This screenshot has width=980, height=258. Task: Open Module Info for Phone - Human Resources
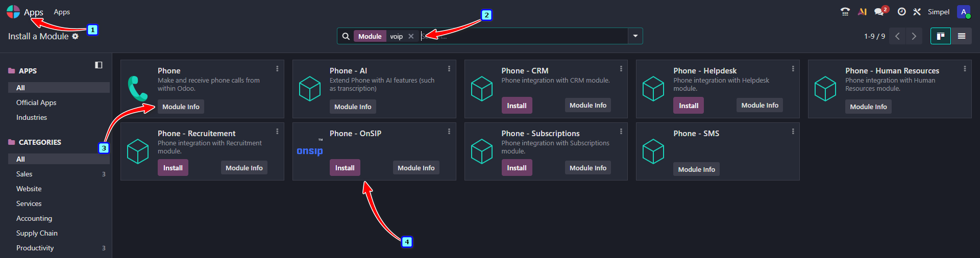(x=868, y=107)
